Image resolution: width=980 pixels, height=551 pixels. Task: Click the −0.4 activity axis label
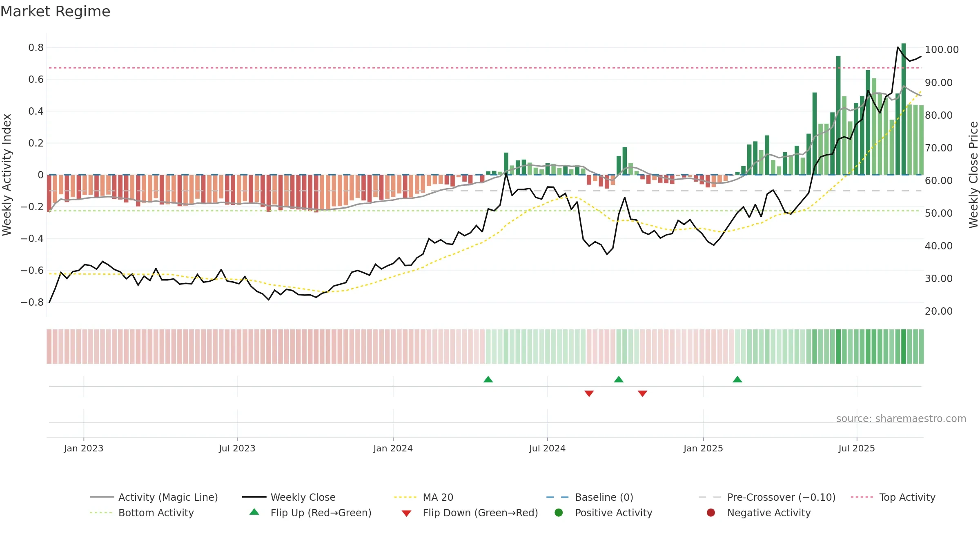point(32,239)
